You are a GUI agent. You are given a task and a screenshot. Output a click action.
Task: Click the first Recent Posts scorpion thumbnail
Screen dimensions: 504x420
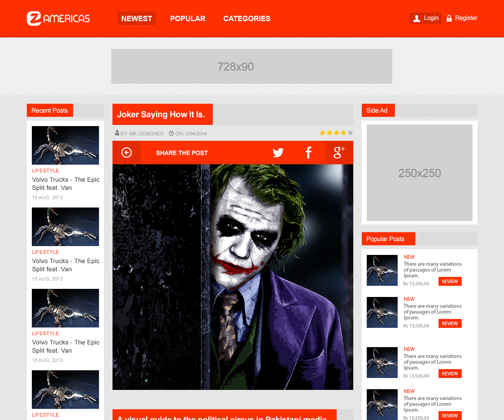(x=66, y=145)
